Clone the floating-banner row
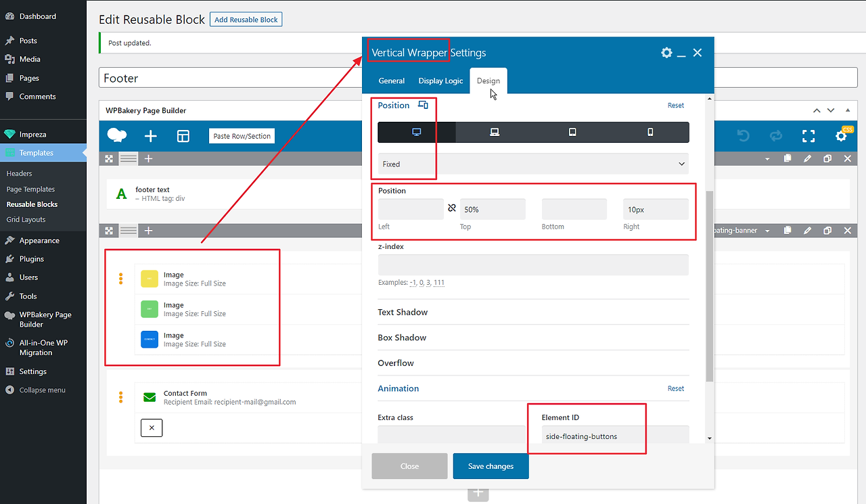Screen dimensions: 866x504 tap(827, 231)
